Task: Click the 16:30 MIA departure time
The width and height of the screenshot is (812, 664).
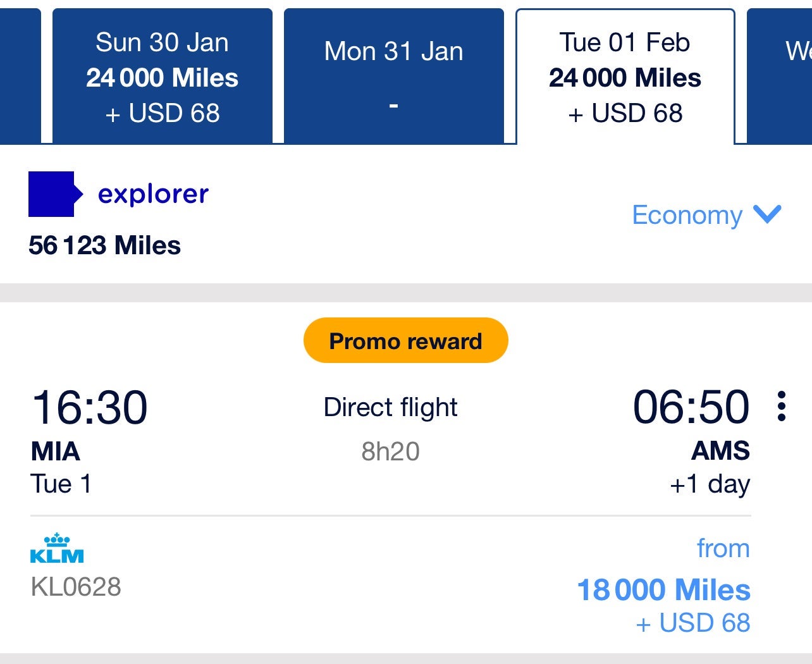Action: (x=89, y=408)
